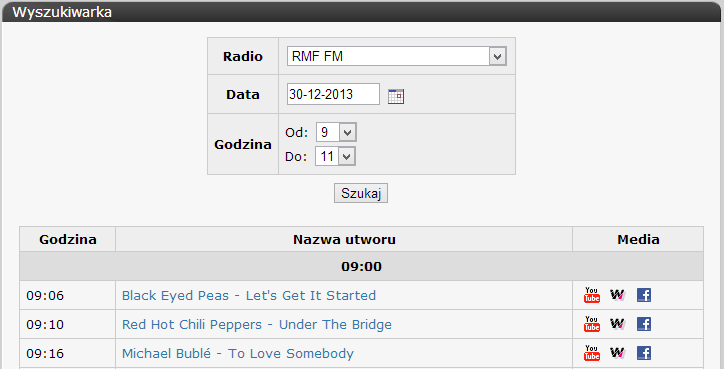Viewport: 724px width, 369px height.
Task: Open YouTube for Under The Bridge
Action: tap(592, 324)
